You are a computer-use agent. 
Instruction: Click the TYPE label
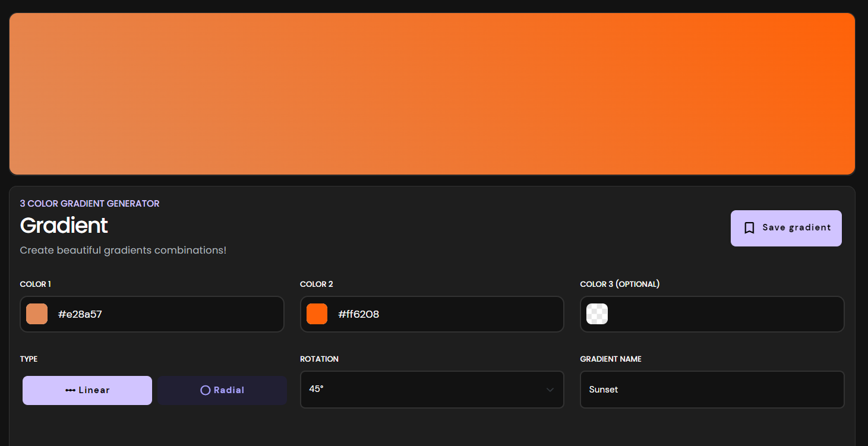tap(29, 359)
